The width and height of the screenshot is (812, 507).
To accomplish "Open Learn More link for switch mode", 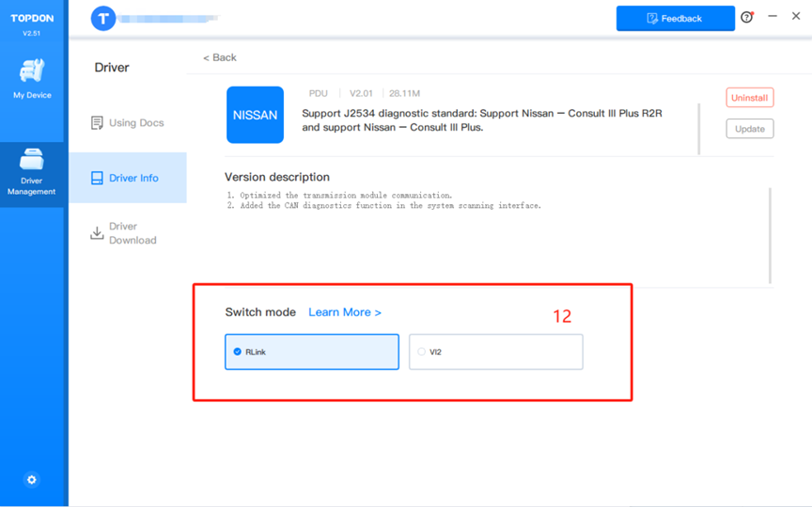I will 345,312.
